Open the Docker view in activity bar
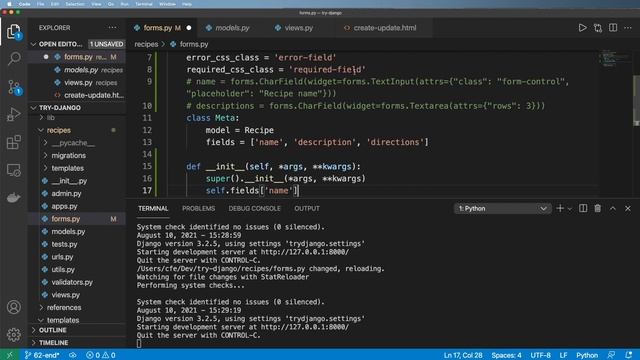This screenshot has height=360, width=640. [13, 198]
